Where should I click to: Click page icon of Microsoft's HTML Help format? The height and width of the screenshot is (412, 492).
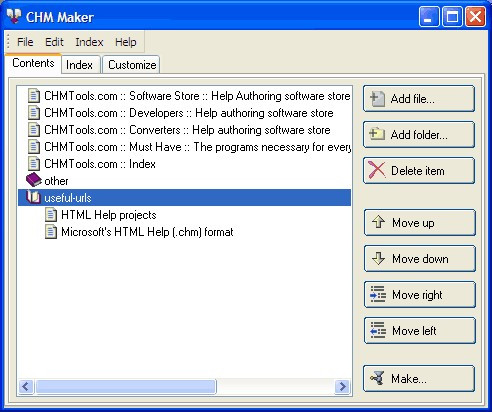coord(51,232)
